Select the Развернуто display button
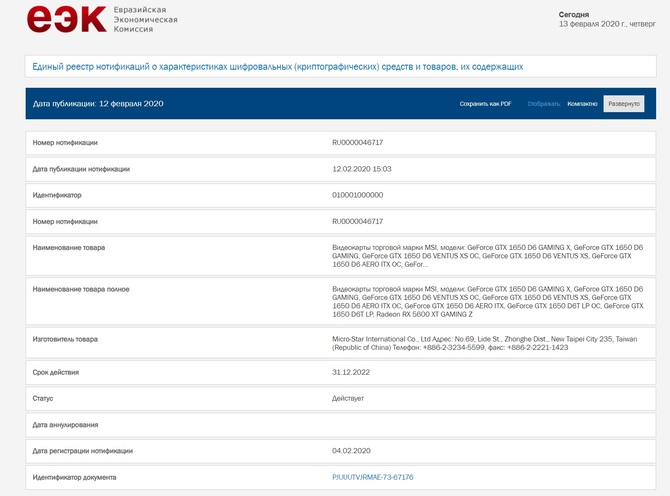Viewport: 670px width, 496px height. (624, 104)
